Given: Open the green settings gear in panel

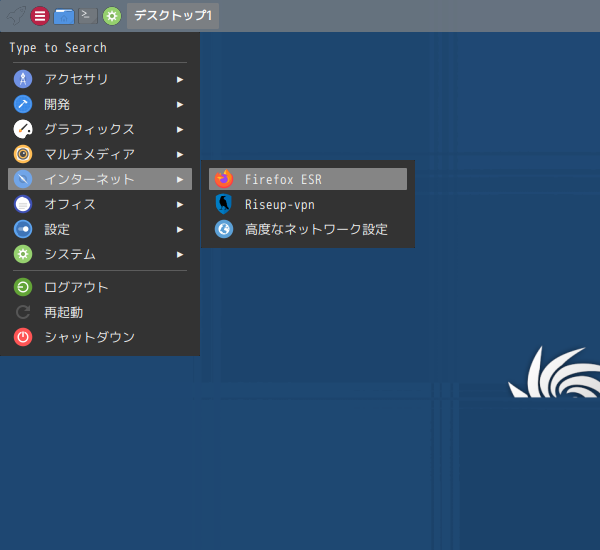Looking at the screenshot, I should (112, 16).
